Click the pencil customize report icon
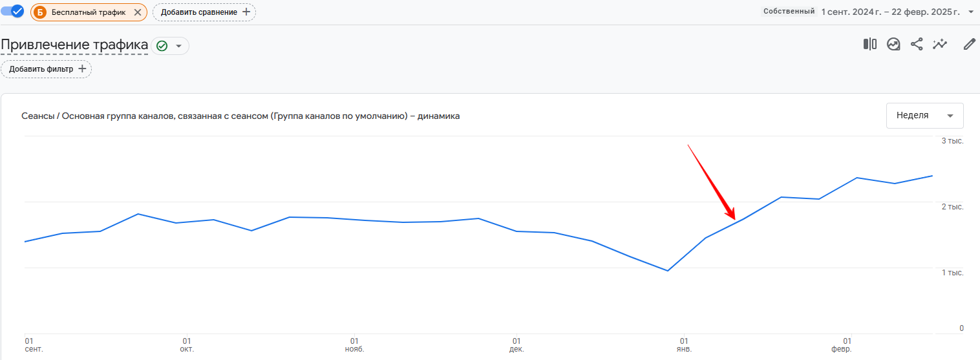 [x=969, y=44]
